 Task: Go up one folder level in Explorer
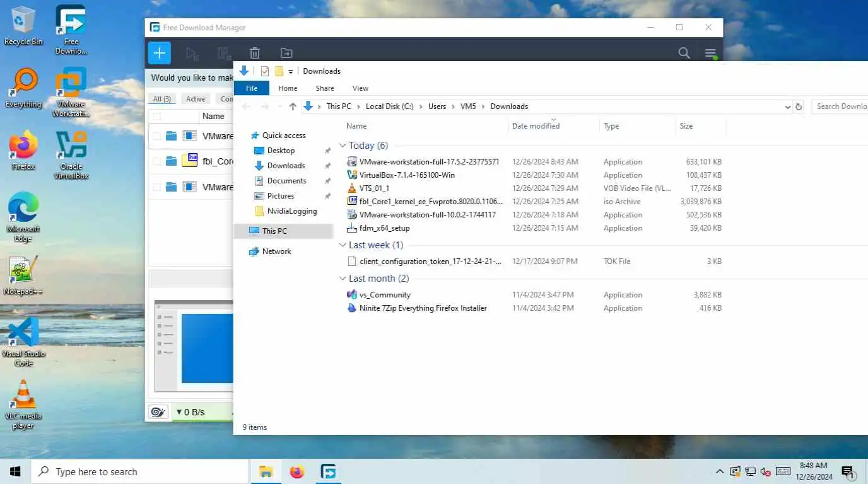pos(293,107)
